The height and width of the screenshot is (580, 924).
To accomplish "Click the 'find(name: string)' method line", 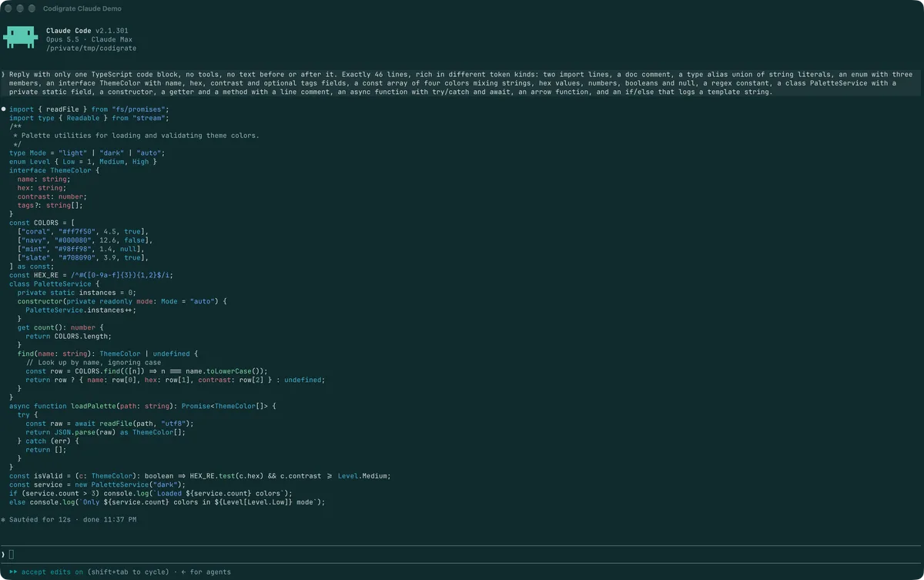I will (108, 354).
